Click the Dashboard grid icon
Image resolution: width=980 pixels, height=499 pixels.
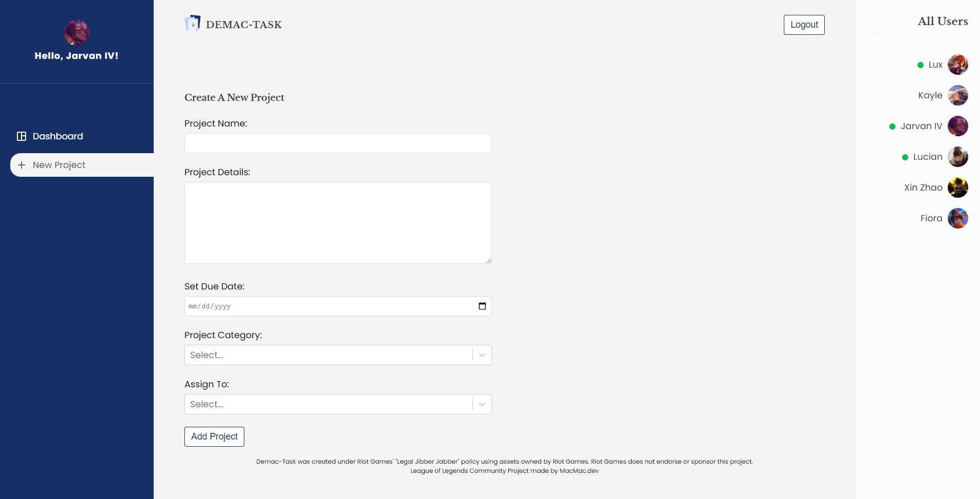click(x=22, y=136)
